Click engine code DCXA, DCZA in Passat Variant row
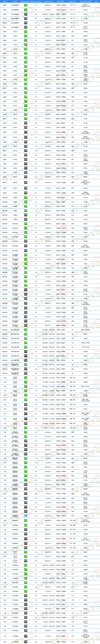This screenshot has width=100, height=644. point(86,485)
